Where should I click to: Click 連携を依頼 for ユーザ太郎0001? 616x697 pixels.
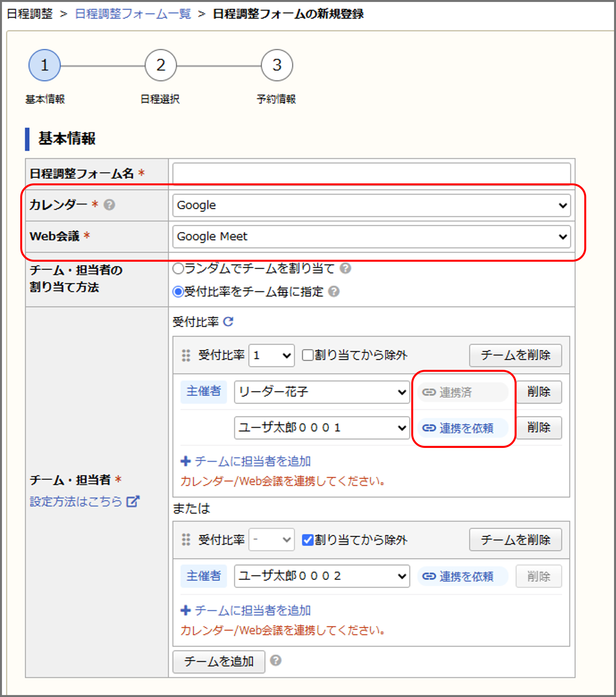click(x=463, y=428)
